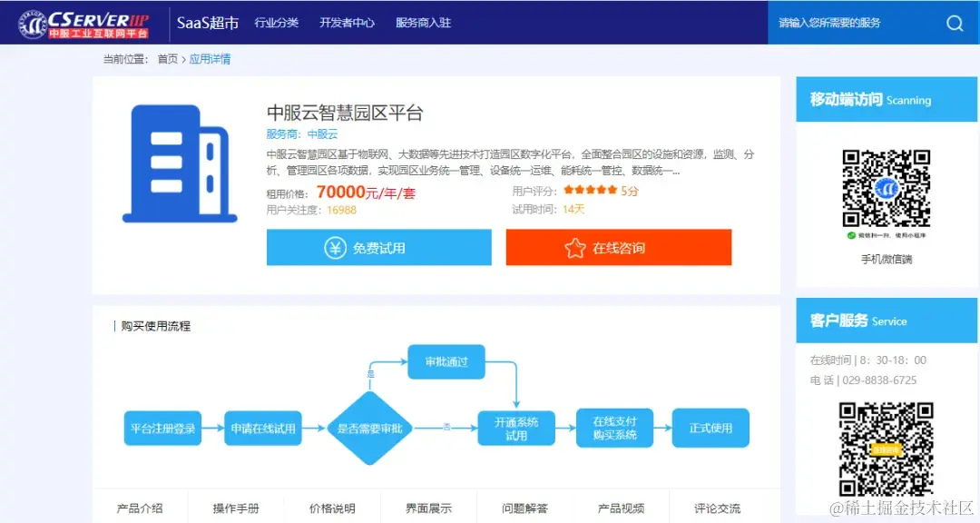This screenshot has height=523, width=980.
Task: Open the 界面展示 tab
Action: pos(428,508)
